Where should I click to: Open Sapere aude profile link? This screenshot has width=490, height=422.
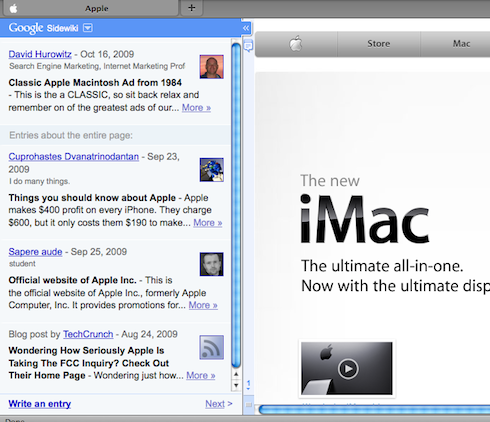[35, 252]
